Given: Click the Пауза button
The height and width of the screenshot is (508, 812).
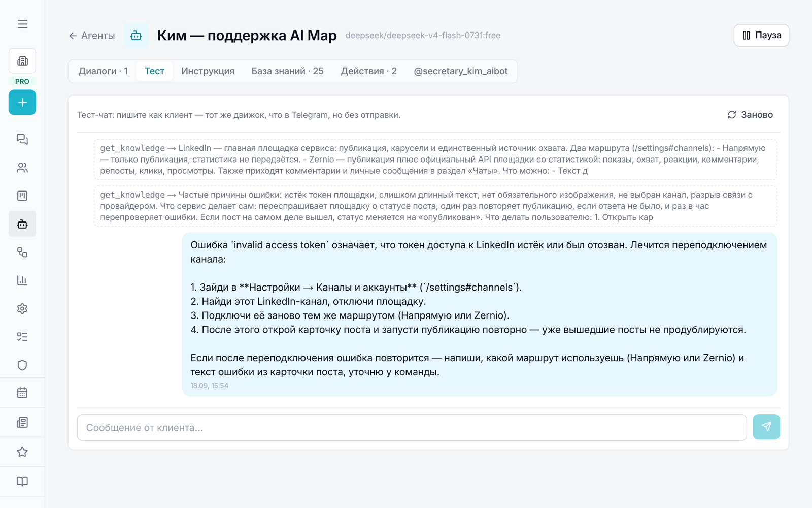Looking at the screenshot, I should [x=761, y=35].
